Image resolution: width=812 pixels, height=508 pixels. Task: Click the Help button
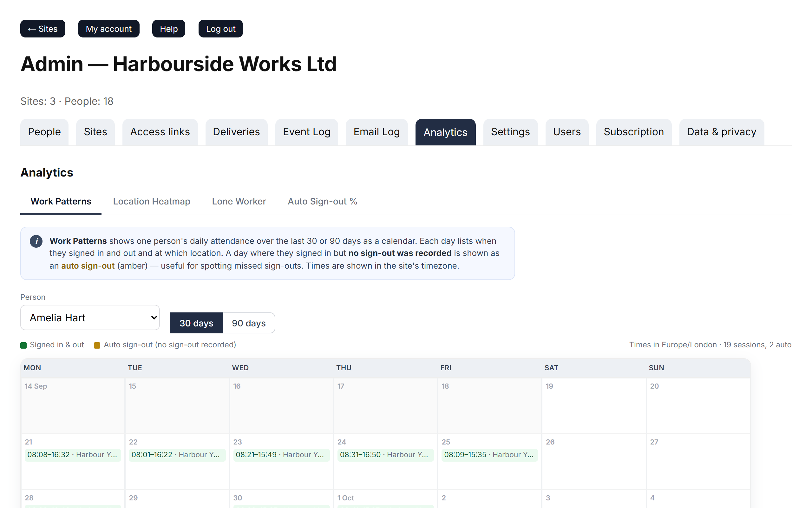tap(169, 29)
